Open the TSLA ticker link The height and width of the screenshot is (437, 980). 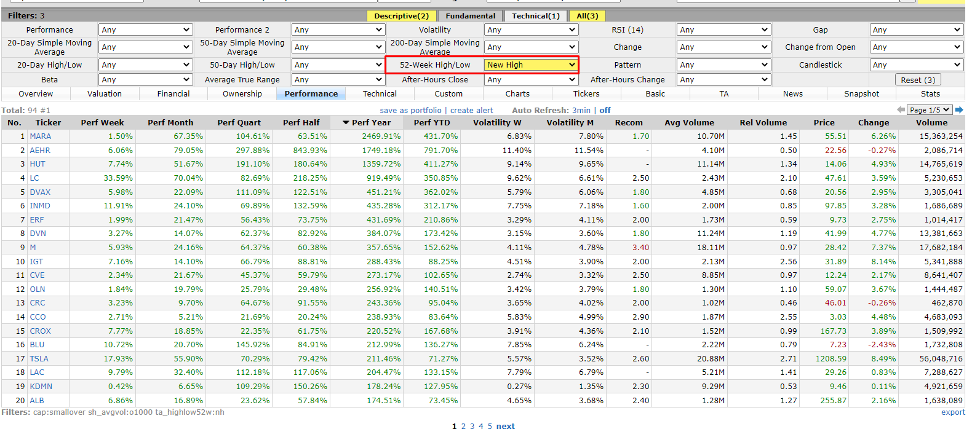pyautogui.click(x=39, y=359)
